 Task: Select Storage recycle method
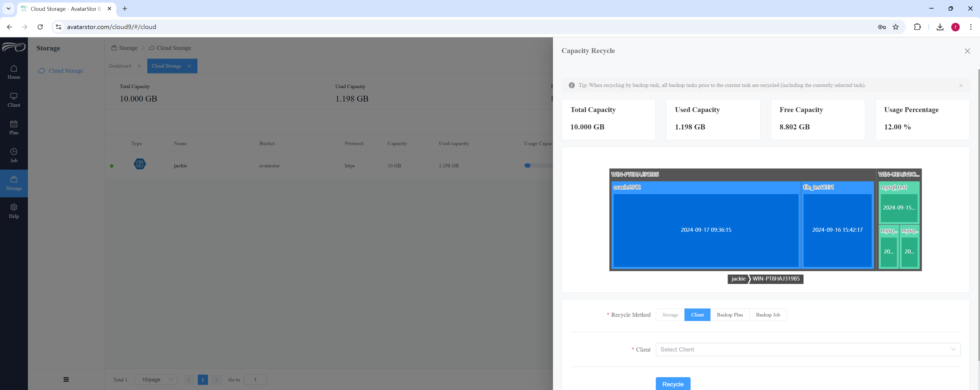[670, 315]
